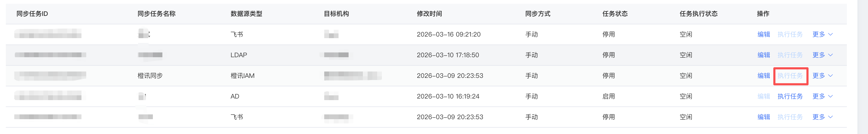Viewport: 868px width, 134px height.
Task: Click the 任务状态 column header
Action: tap(615, 14)
